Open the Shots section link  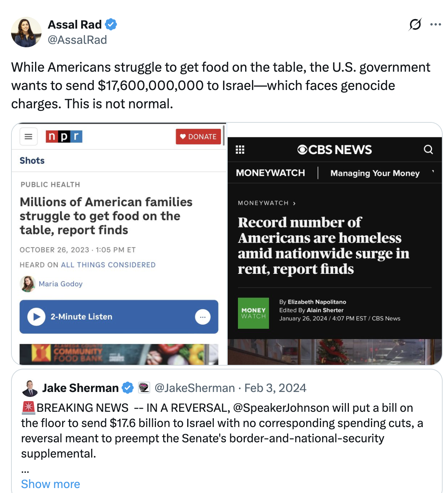tap(32, 161)
